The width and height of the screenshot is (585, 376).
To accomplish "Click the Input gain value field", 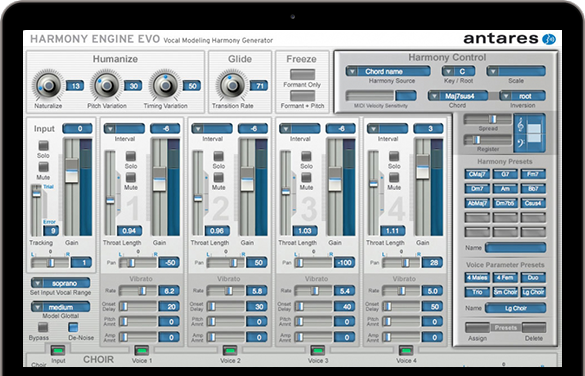I will pos(78,129).
